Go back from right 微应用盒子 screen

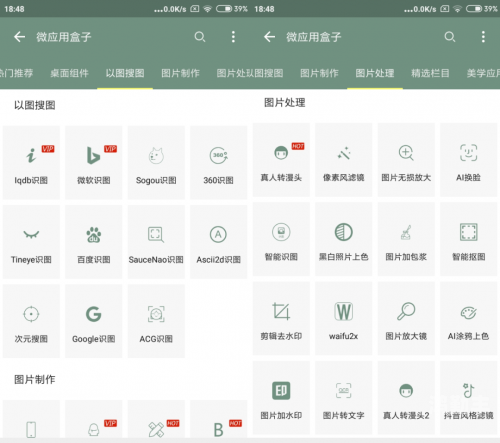tap(269, 37)
